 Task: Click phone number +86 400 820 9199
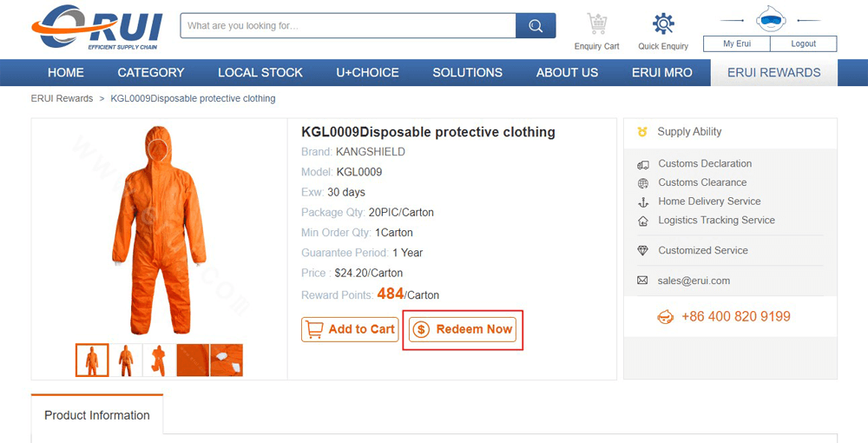tap(736, 317)
